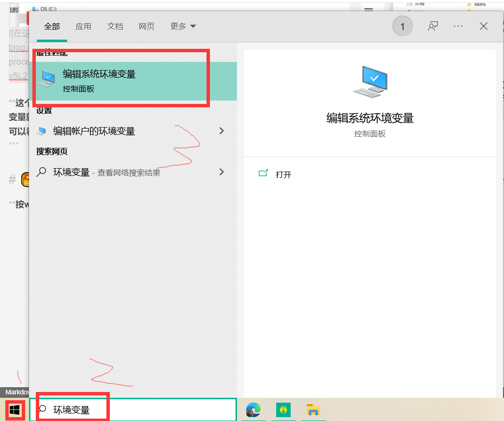Expand the 环境变量 web search chevron
The width and height of the screenshot is (504, 421).
222,172
